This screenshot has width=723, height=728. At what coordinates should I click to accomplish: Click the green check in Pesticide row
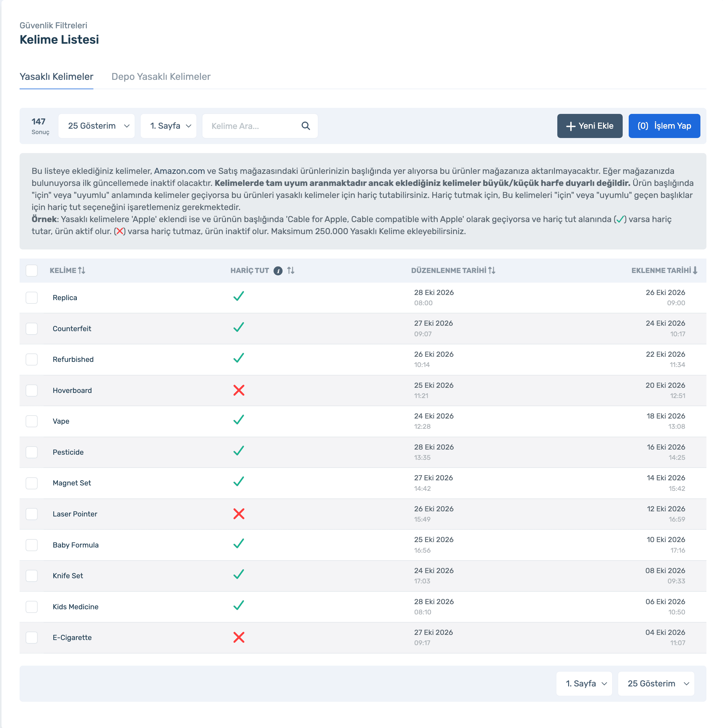click(239, 451)
